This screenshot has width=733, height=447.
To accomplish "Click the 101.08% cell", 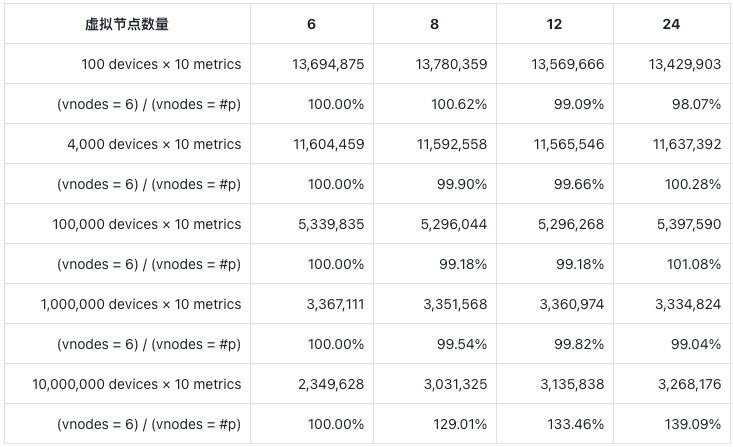I will [x=692, y=264].
